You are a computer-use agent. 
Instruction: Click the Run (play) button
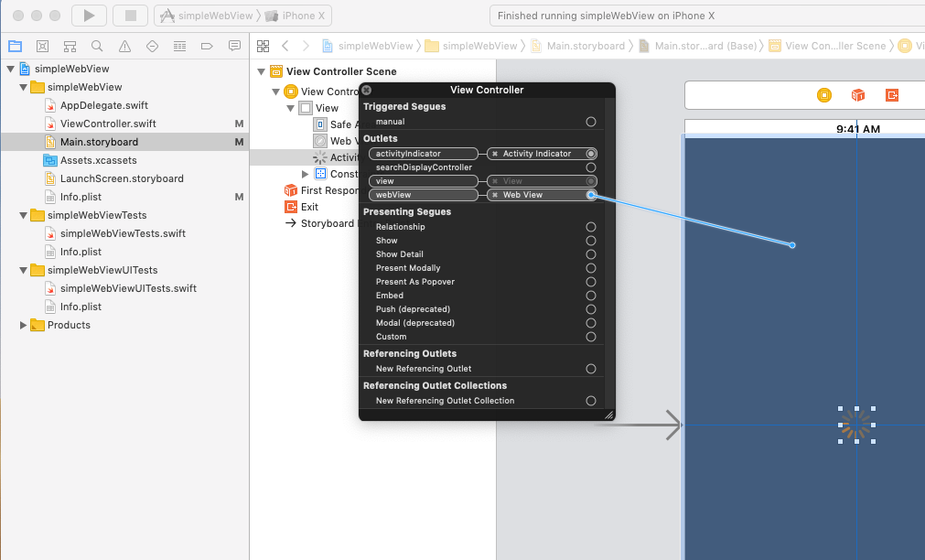point(89,16)
